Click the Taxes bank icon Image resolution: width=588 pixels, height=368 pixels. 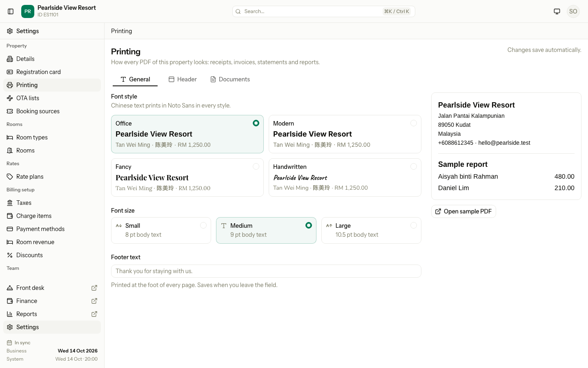(x=10, y=203)
